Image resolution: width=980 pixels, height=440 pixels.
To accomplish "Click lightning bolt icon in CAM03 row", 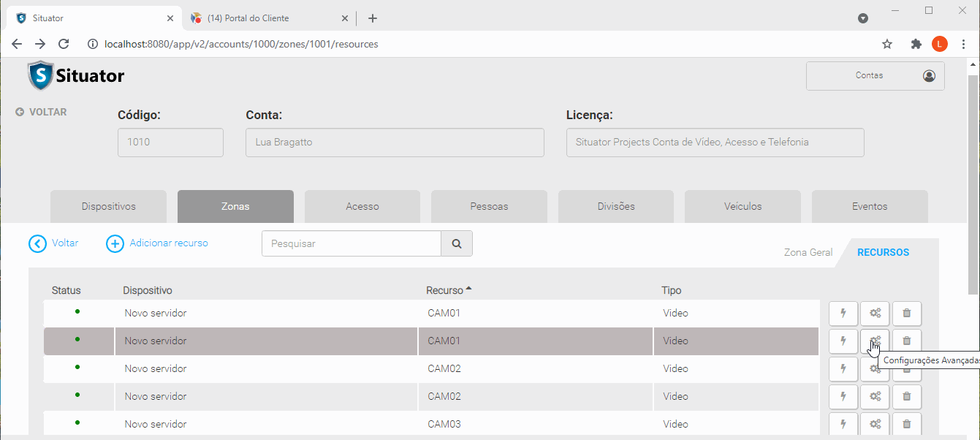I will [843, 424].
